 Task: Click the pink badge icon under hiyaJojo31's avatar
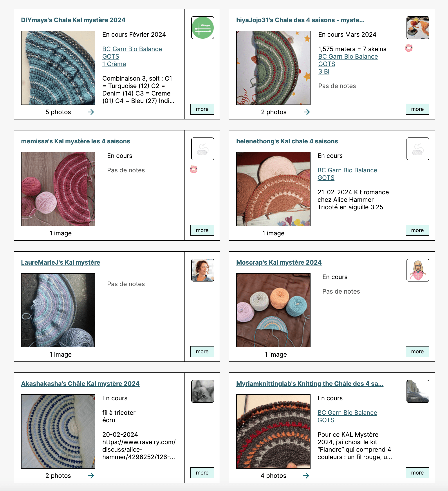(x=408, y=48)
